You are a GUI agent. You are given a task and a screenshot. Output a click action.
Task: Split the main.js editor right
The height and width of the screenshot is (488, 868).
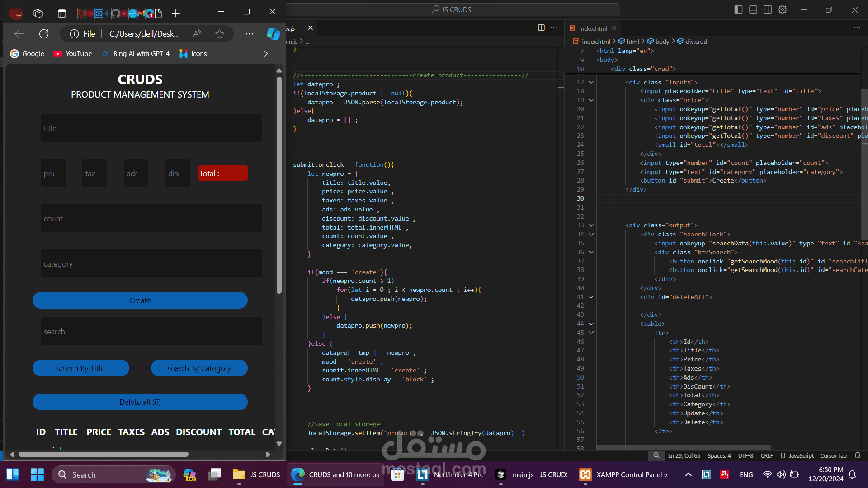[x=541, y=28]
